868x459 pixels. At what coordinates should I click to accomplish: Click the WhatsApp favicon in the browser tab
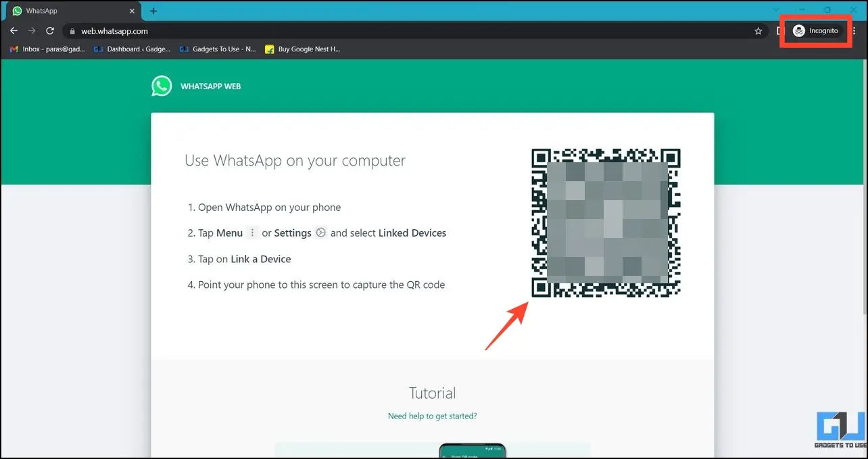coord(18,11)
